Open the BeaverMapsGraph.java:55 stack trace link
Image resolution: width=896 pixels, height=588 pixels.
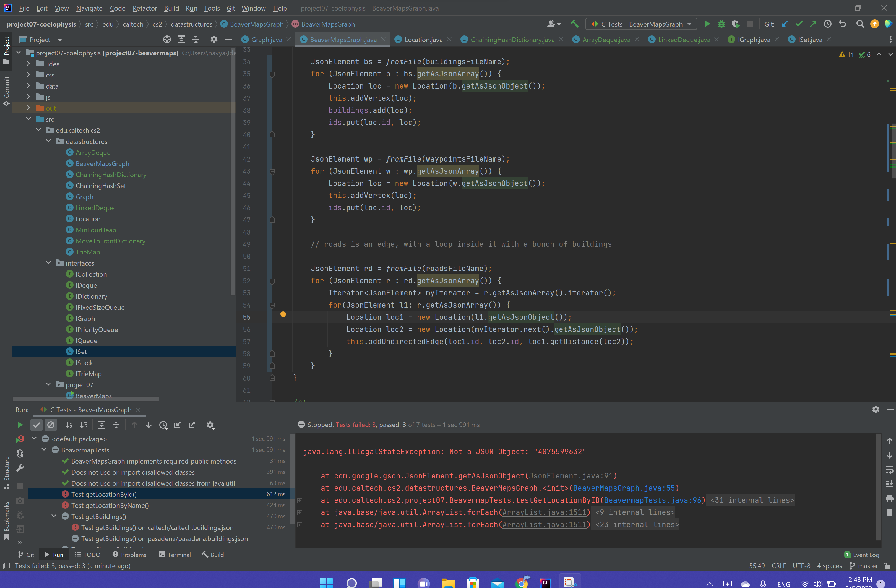coord(624,488)
